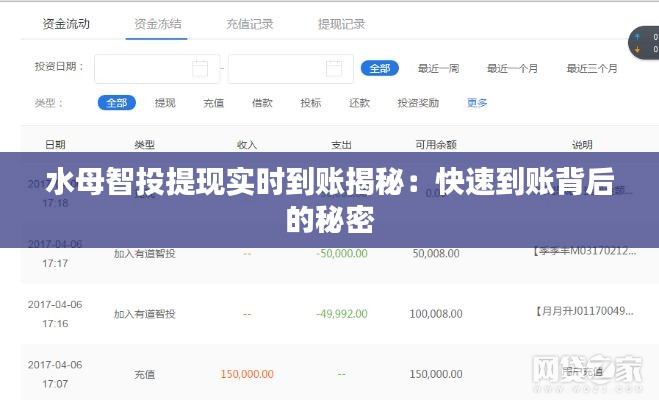Screen dimensions: 659x400
Task: Click the 说明 column header
Action: point(582,145)
